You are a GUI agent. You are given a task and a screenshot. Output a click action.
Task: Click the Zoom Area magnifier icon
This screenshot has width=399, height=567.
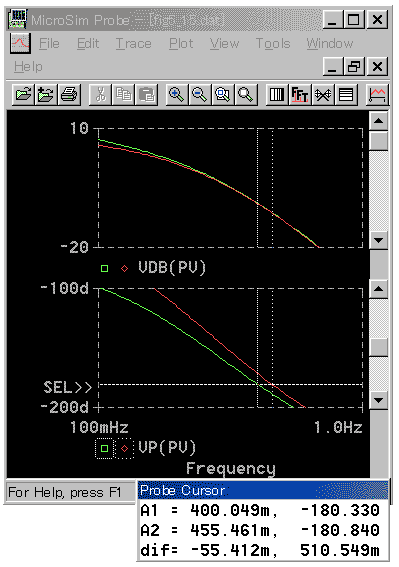click(x=222, y=95)
